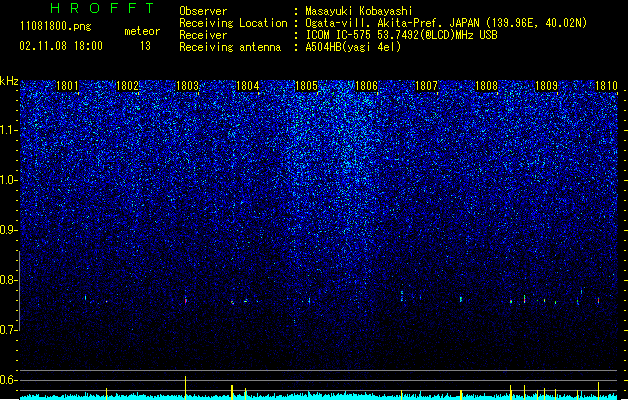Click the observer name Masayuki Kobayashi

(x=359, y=11)
